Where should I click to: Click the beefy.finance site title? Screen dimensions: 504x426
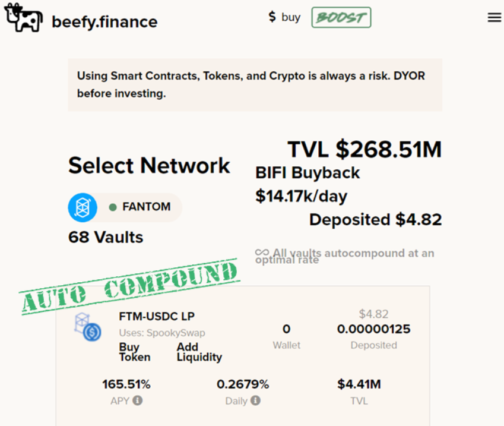pos(104,22)
